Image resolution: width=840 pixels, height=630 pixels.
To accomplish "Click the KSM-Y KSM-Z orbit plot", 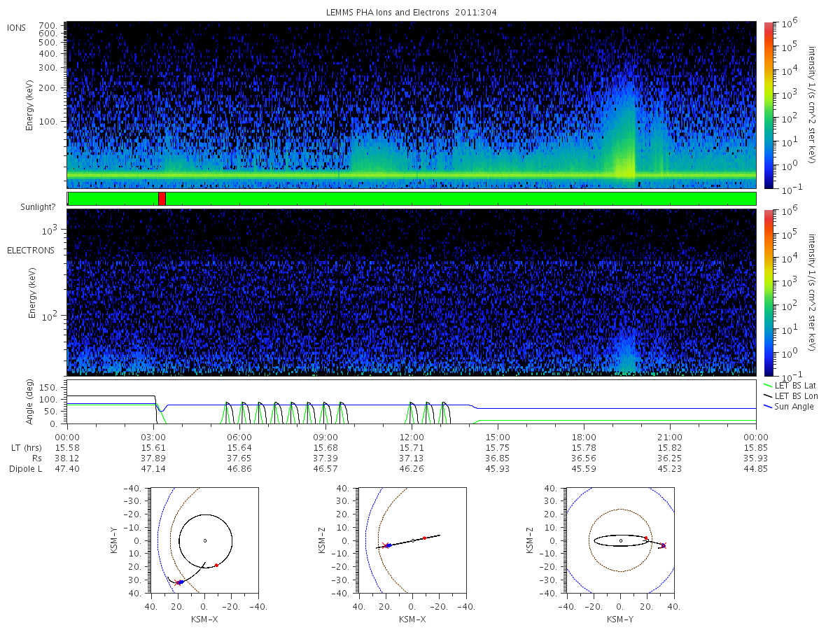I will tap(620, 540).
